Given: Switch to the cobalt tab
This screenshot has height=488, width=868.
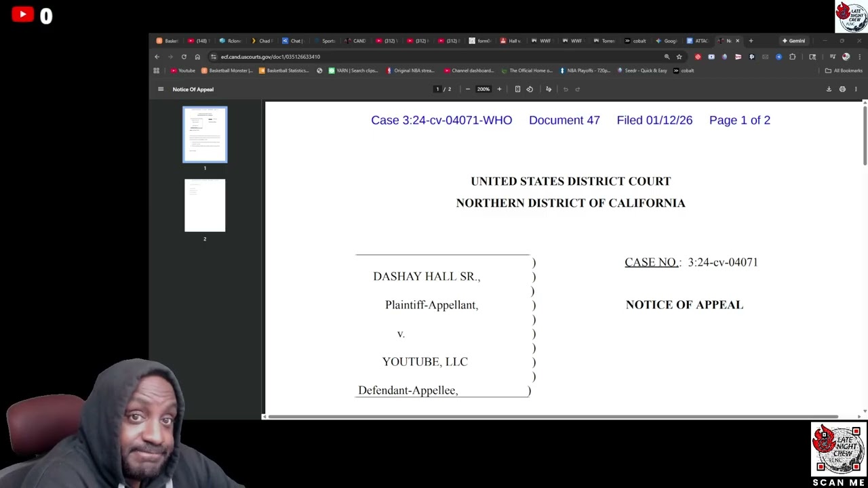Looking at the screenshot, I should 635,41.
